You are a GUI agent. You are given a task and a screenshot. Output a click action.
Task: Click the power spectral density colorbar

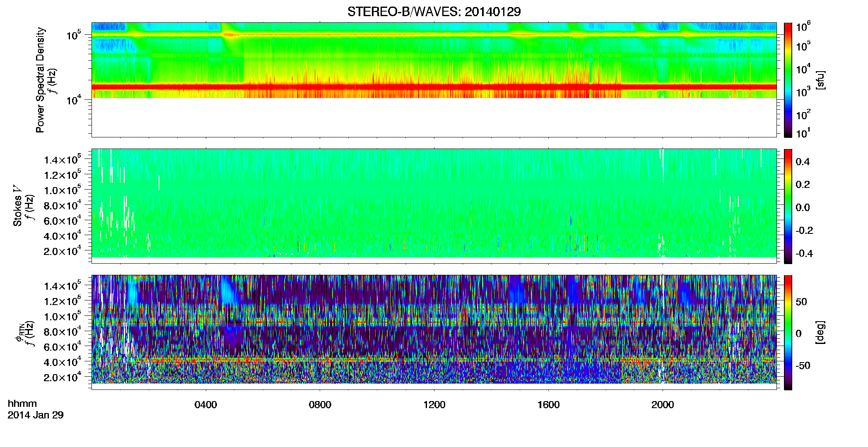[788, 80]
